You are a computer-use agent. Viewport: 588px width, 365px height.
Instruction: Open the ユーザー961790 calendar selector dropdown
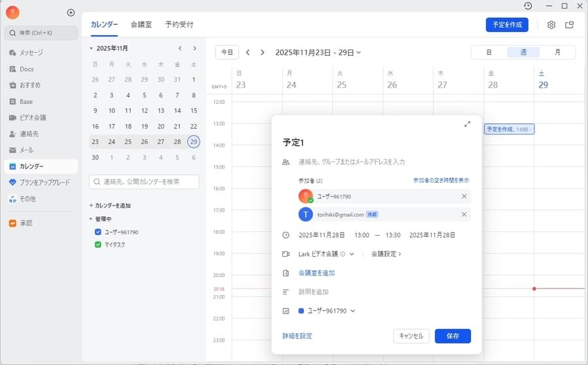pos(353,311)
